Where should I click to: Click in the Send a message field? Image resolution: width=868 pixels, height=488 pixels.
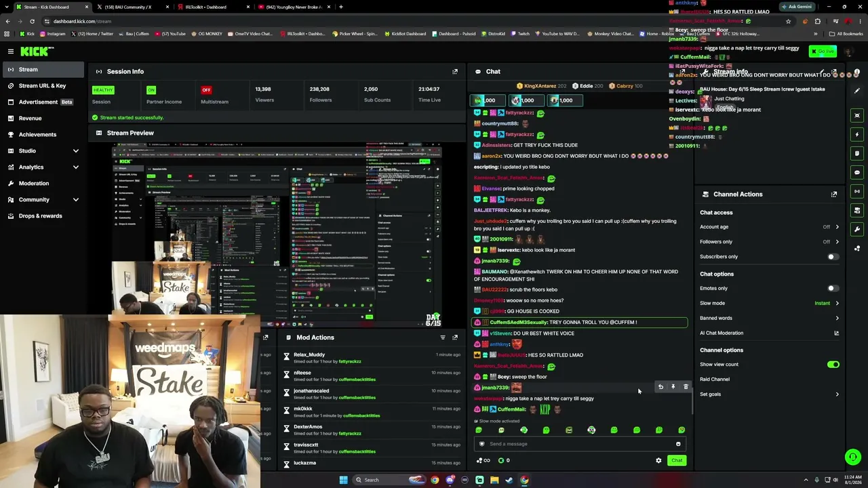580,444
